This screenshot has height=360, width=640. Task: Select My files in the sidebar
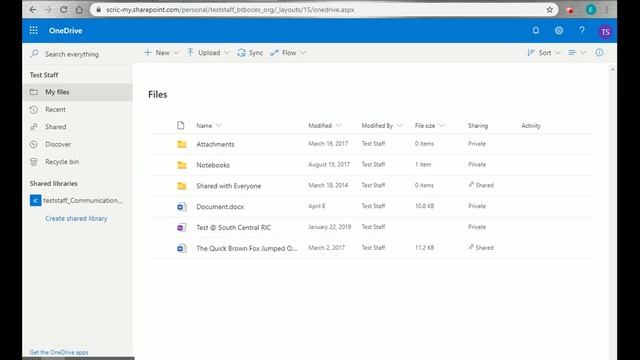78,92
